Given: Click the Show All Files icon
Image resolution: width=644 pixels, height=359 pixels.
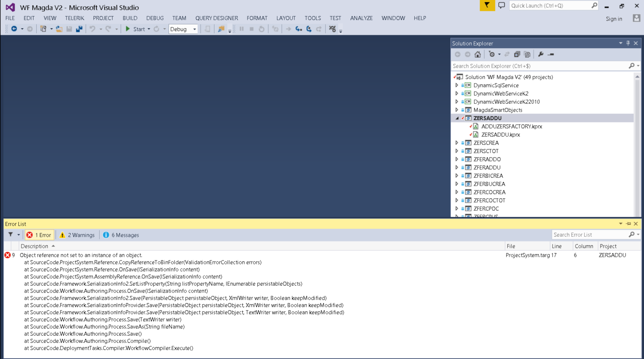Looking at the screenshot, I should click(527, 54).
